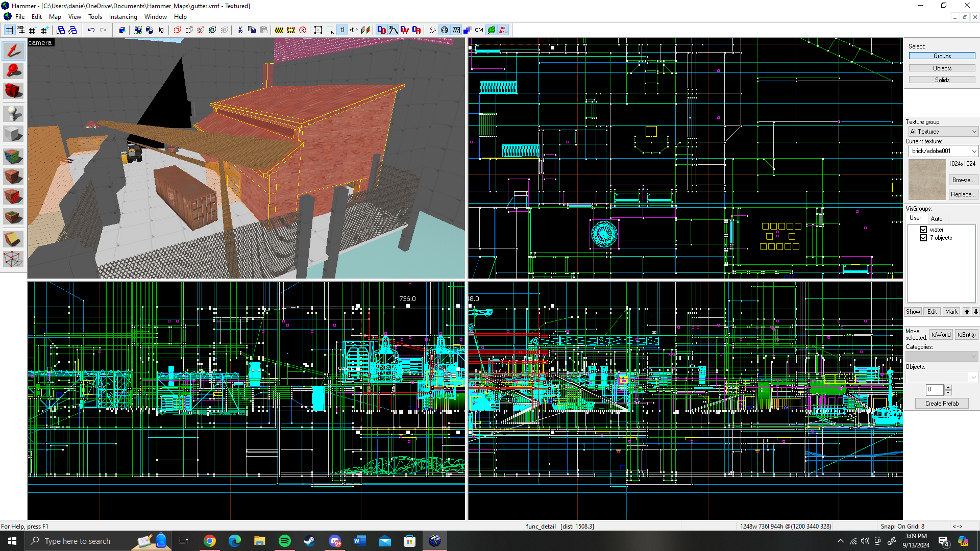Click the scissors Cut icon
Viewport: 980px width, 551px height.
[240, 30]
